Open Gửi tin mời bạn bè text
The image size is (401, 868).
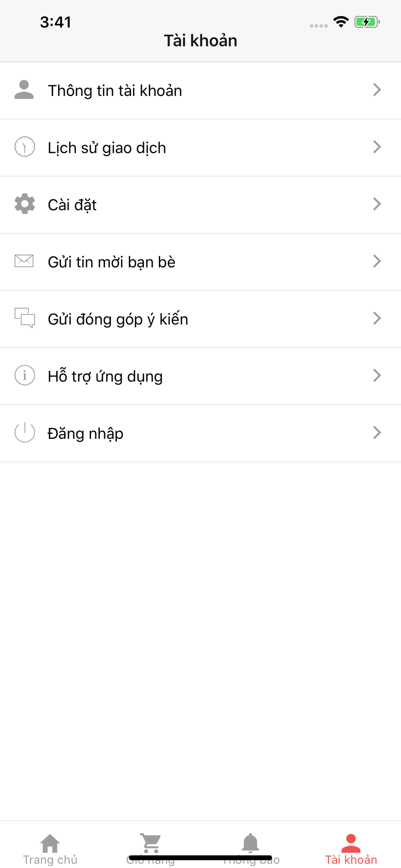(x=112, y=262)
